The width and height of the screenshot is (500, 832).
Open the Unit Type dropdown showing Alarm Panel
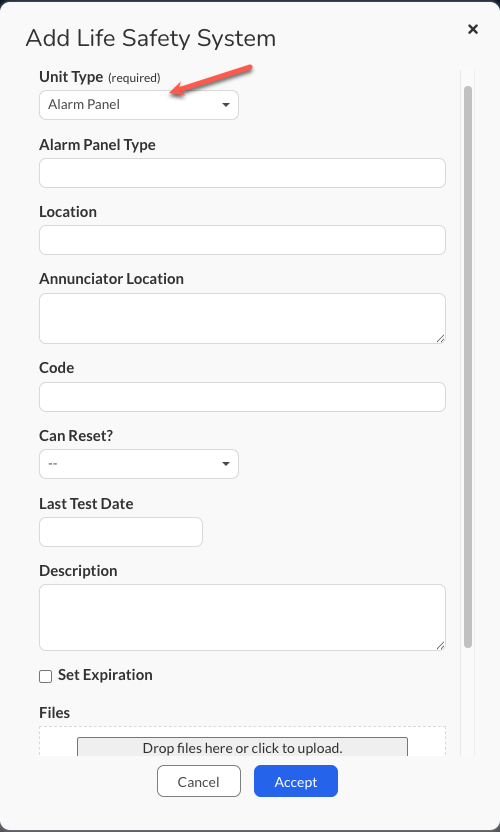click(x=139, y=105)
